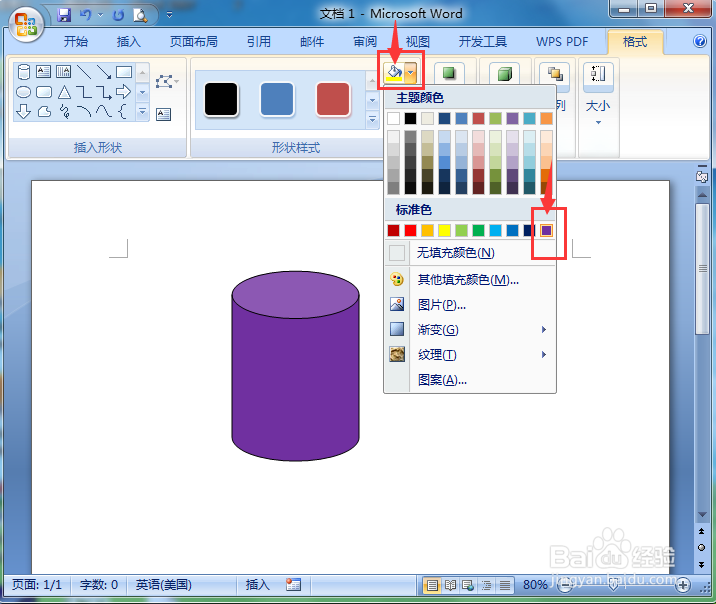
Task: Switch to outline view
Action: (x=486, y=585)
